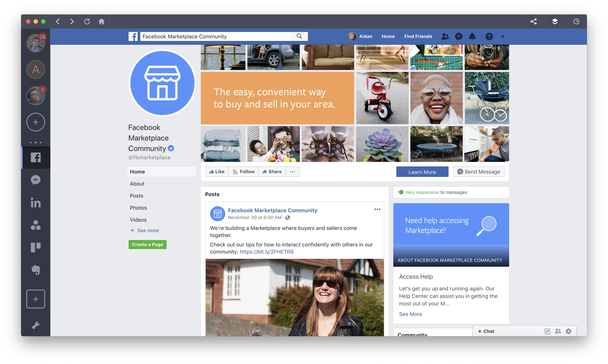
Task: Click the Learn More button
Action: [422, 172]
